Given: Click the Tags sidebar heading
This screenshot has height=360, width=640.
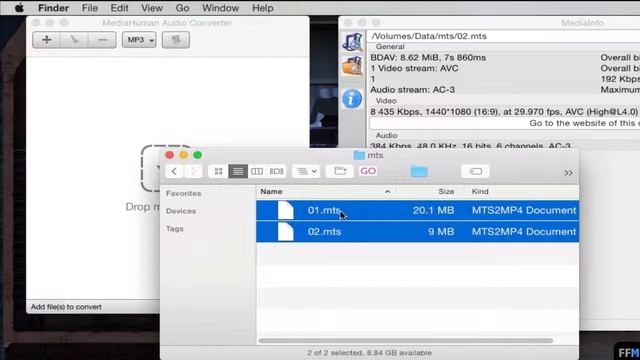Looking at the screenshot, I should click(175, 229).
